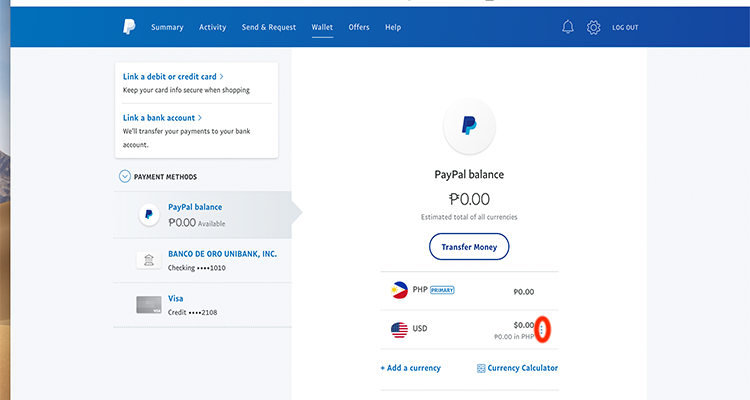Select PayPal balance payment method
Image resolution: width=750 pixels, height=400 pixels.
202,214
